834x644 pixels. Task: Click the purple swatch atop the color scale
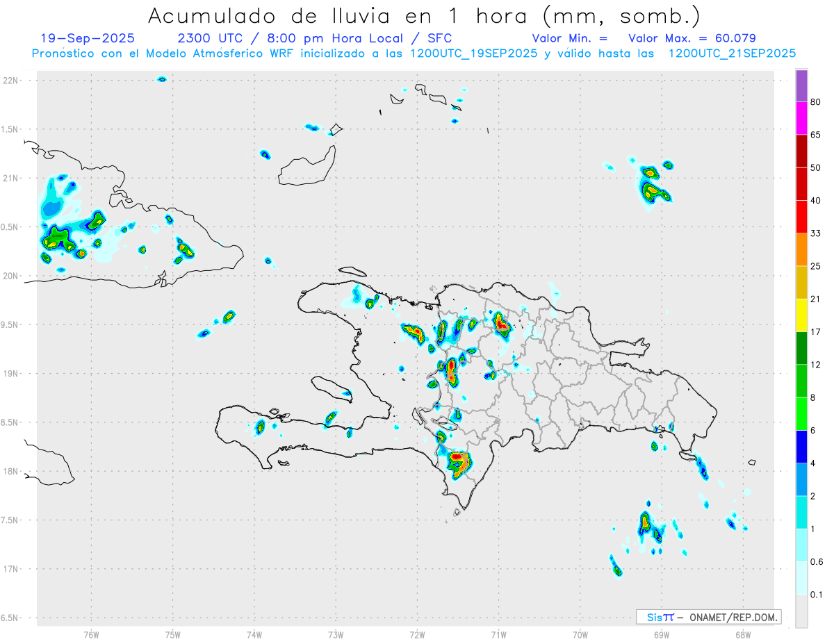coord(801,86)
